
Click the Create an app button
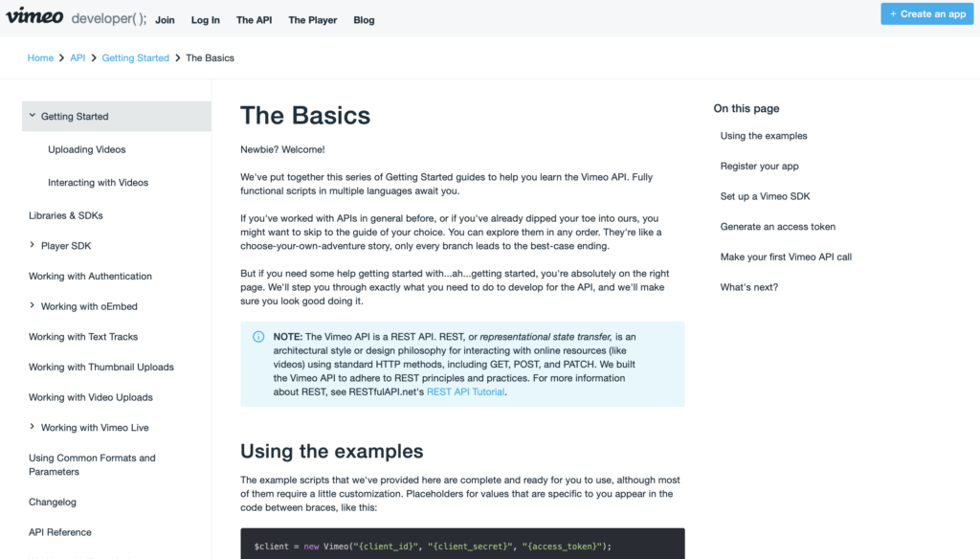(926, 13)
